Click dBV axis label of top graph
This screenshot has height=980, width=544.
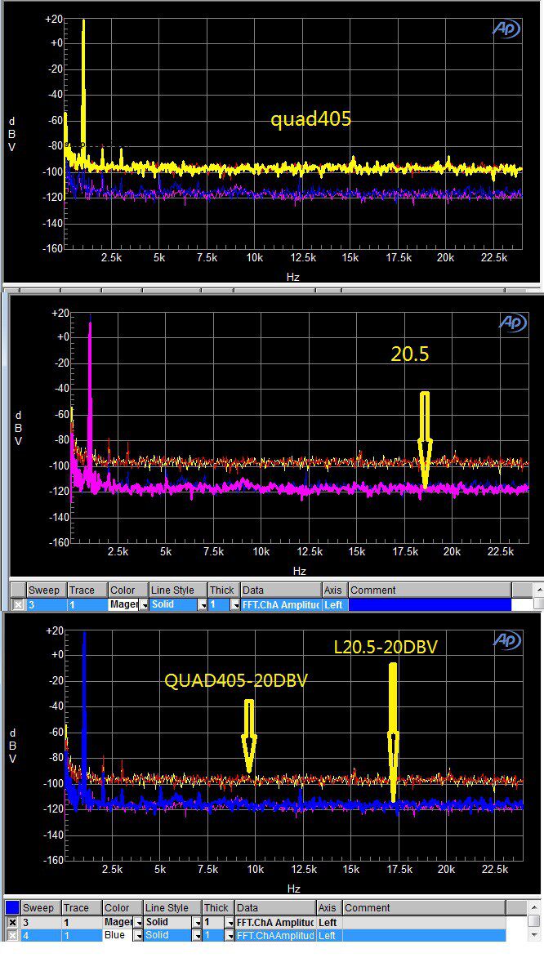tap(11, 134)
